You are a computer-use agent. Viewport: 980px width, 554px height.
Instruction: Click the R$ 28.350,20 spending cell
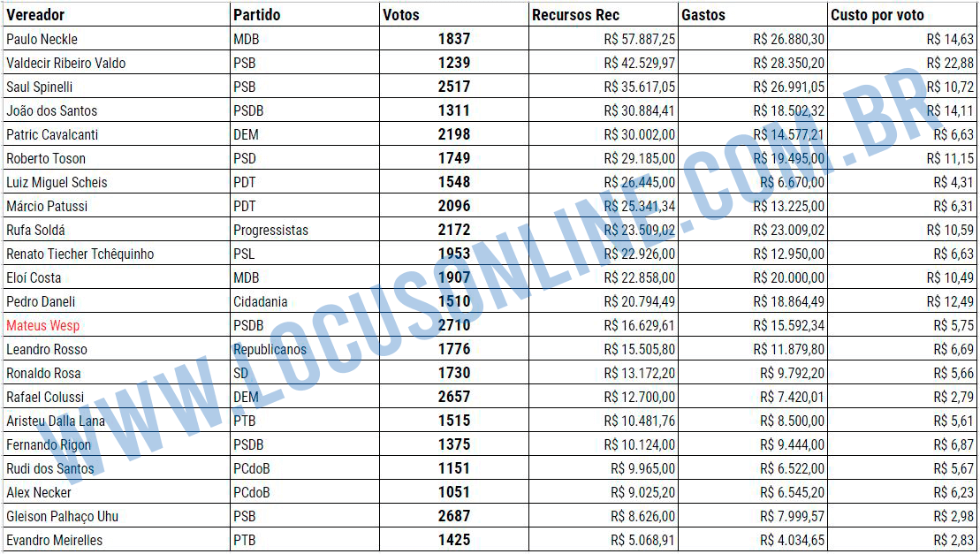(x=753, y=63)
